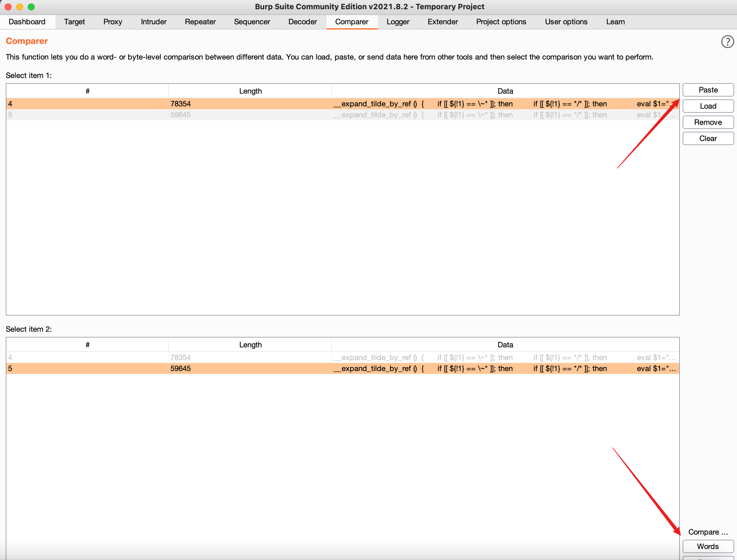Click the Clear button

pos(708,138)
